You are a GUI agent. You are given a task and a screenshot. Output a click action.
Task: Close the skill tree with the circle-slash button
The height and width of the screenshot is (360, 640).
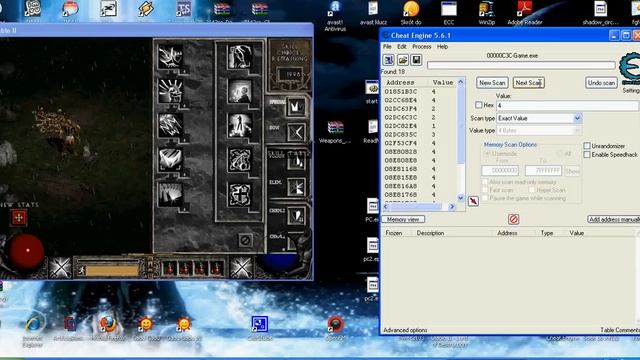pyautogui.click(x=245, y=240)
